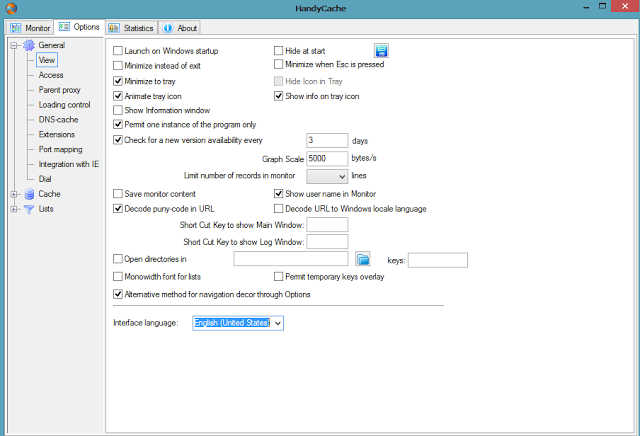
Task: Click the blue save settings floppy icon
Action: [381, 51]
